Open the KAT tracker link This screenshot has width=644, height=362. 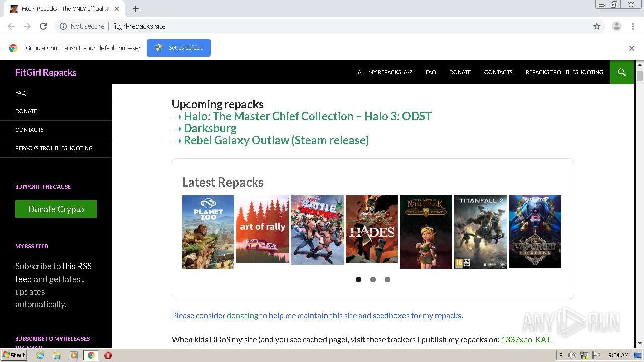543,339
